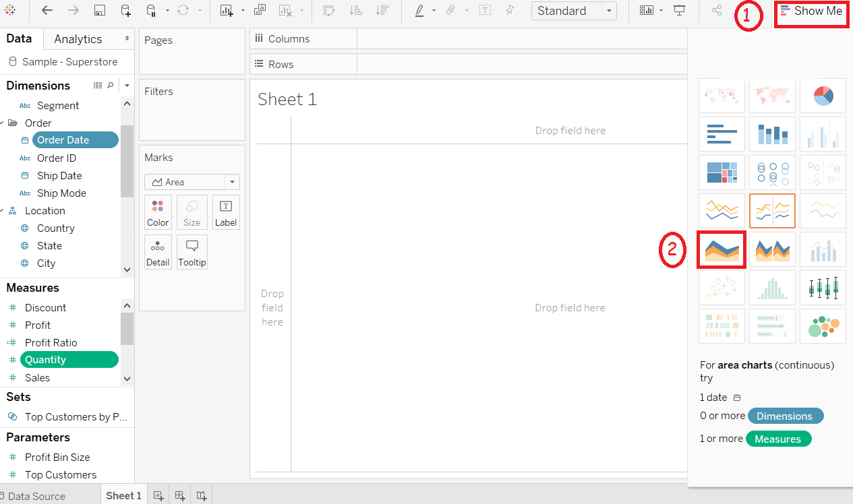Image resolution: width=853 pixels, height=504 pixels.
Task: Choose the continuous area chart thumbnail
Action: (722, 250)
